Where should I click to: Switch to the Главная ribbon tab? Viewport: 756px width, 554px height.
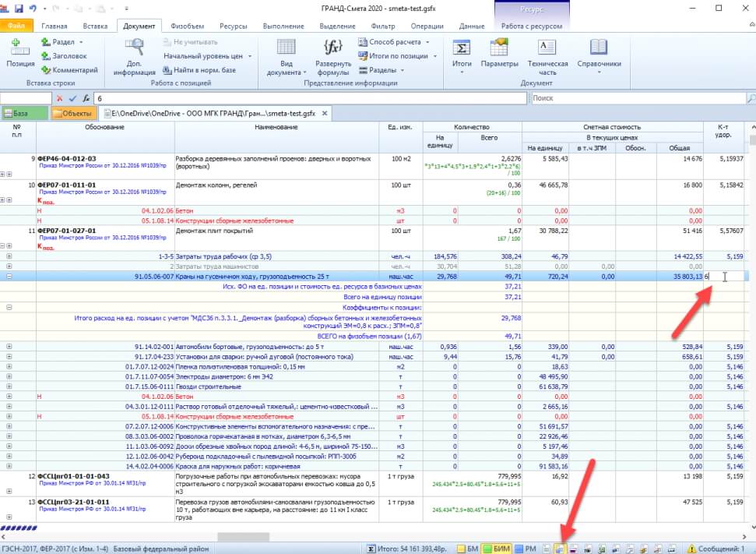click(x=55, y=26)
